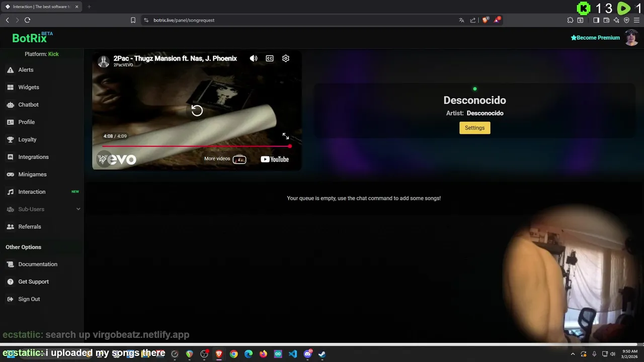Open YouTube player settings gear

coord(286,58)
